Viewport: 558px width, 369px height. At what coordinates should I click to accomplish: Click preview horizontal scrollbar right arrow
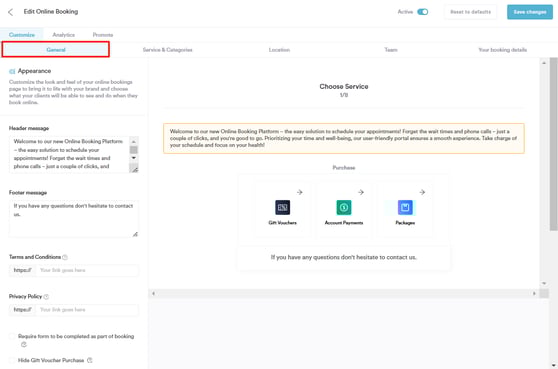534,294
